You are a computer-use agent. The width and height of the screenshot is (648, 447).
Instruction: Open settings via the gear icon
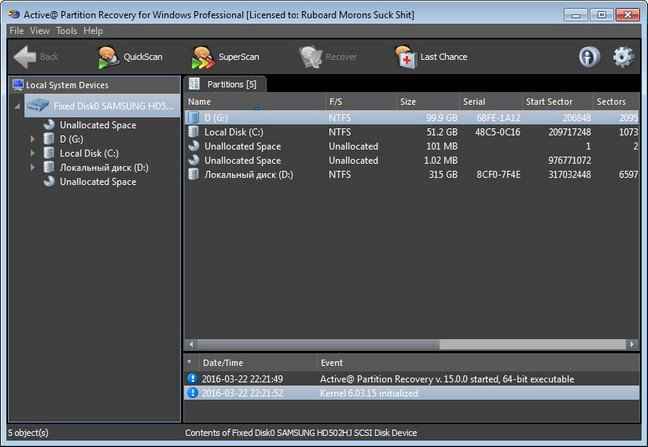[x=623, y=57]
